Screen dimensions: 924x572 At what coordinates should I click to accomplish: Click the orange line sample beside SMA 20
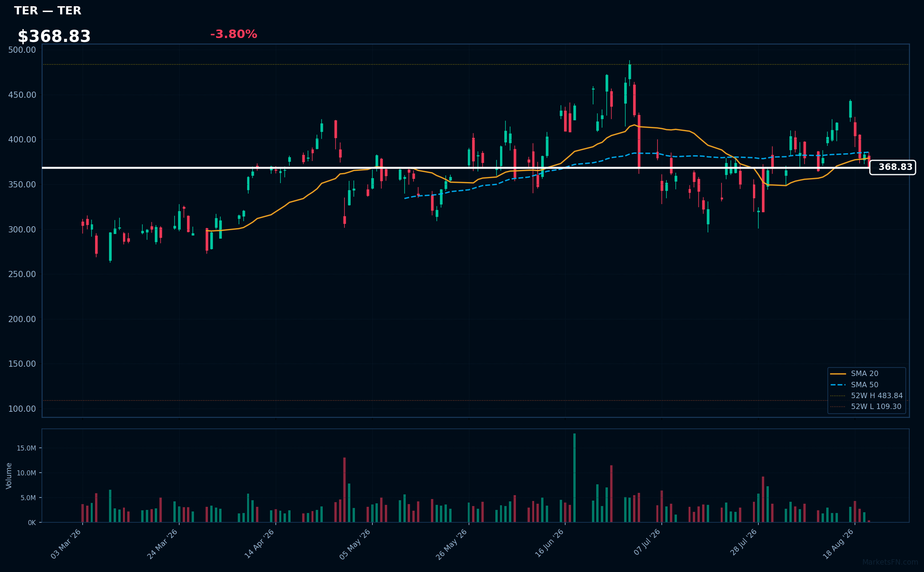click(838, 374)
